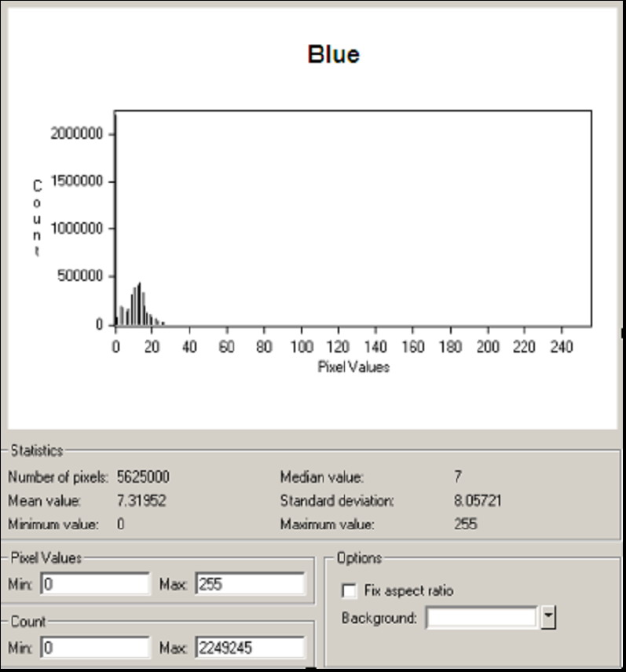Click the histogram peak bar near value 13

(139, 305)
